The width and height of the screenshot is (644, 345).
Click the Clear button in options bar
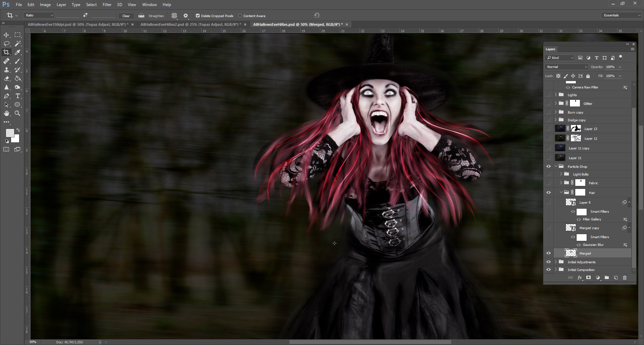(x=126, y=16)
